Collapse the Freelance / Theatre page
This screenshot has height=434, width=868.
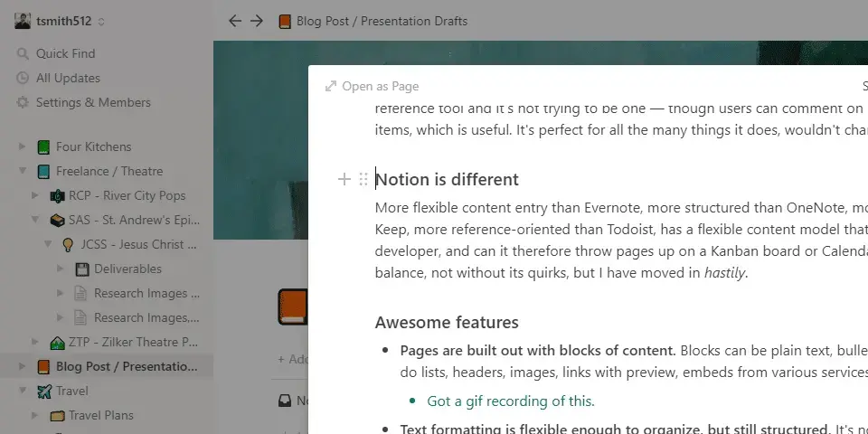23,171
